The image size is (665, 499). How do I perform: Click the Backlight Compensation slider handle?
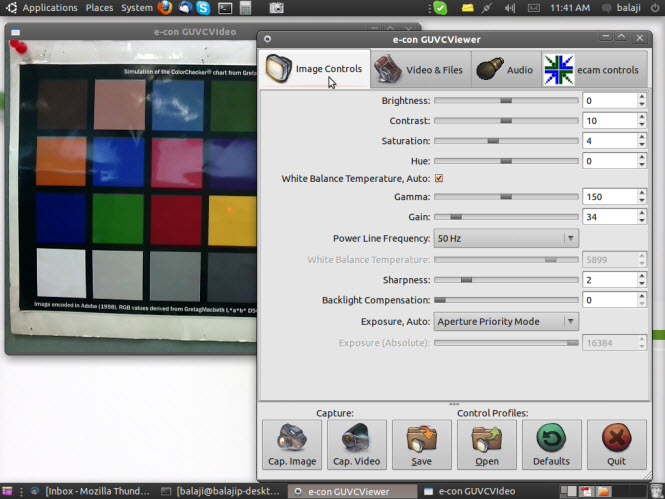440,300
